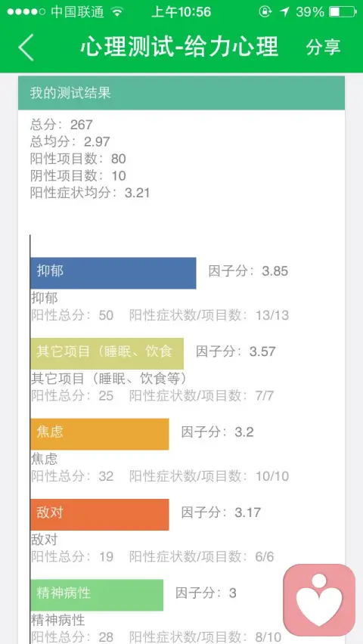This screenshot has height=644, width=363.
Task: Tap the 心理测试-给力心理 page title
Action: pyautogui.click(x=179, y=47)
